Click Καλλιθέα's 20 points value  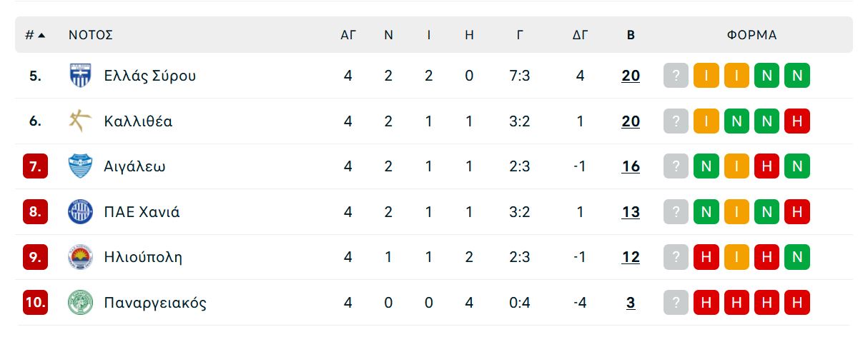(x=631, y=121)
